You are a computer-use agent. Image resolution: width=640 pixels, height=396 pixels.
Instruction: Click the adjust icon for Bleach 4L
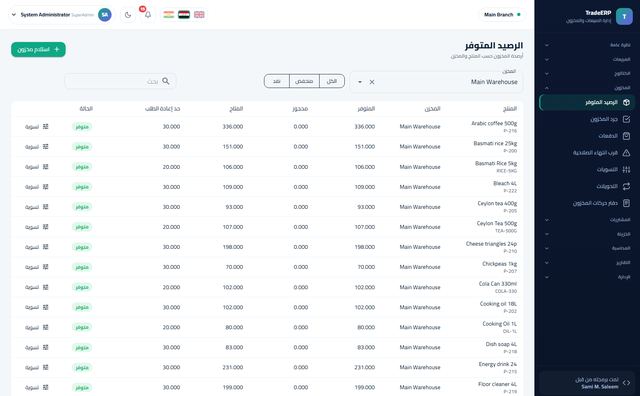[45, 187]
